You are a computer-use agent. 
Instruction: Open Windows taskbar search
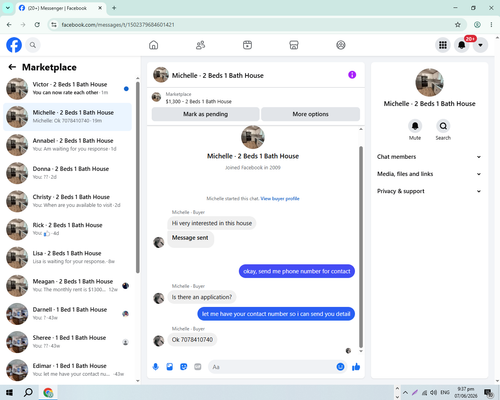click(28, 393)
